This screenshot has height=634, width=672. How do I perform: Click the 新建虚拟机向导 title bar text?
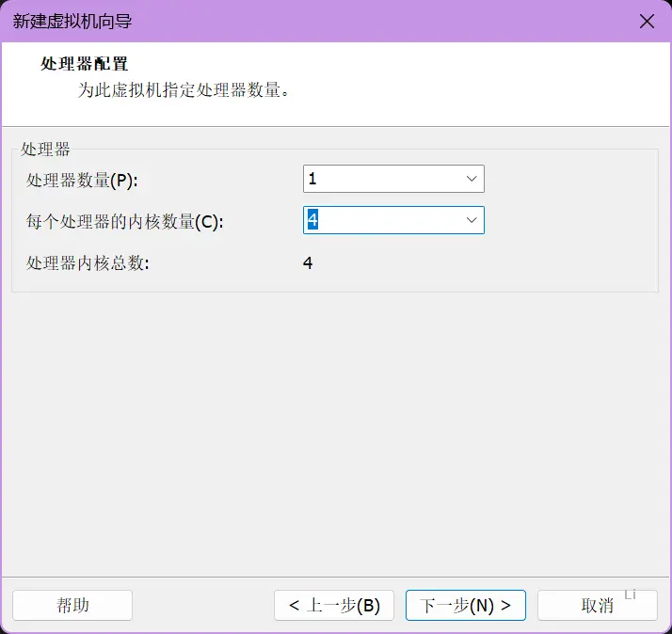click(x=72, y=21)
